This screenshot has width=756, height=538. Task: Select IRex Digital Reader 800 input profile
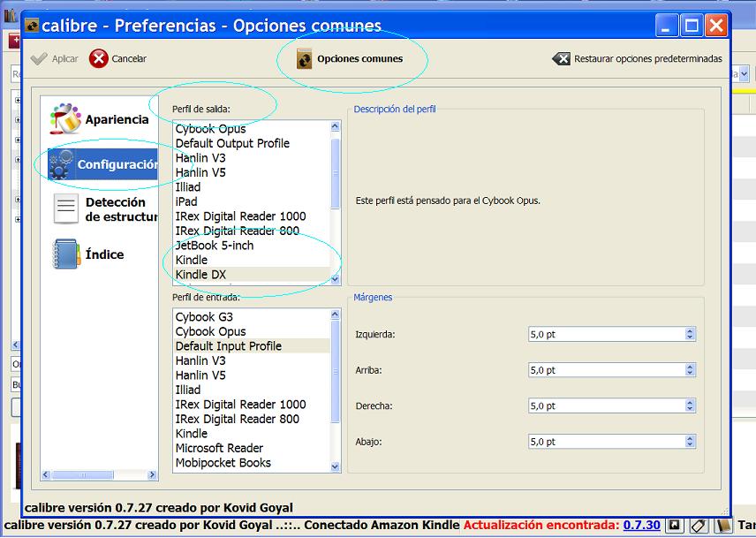(x=251, y=419)
